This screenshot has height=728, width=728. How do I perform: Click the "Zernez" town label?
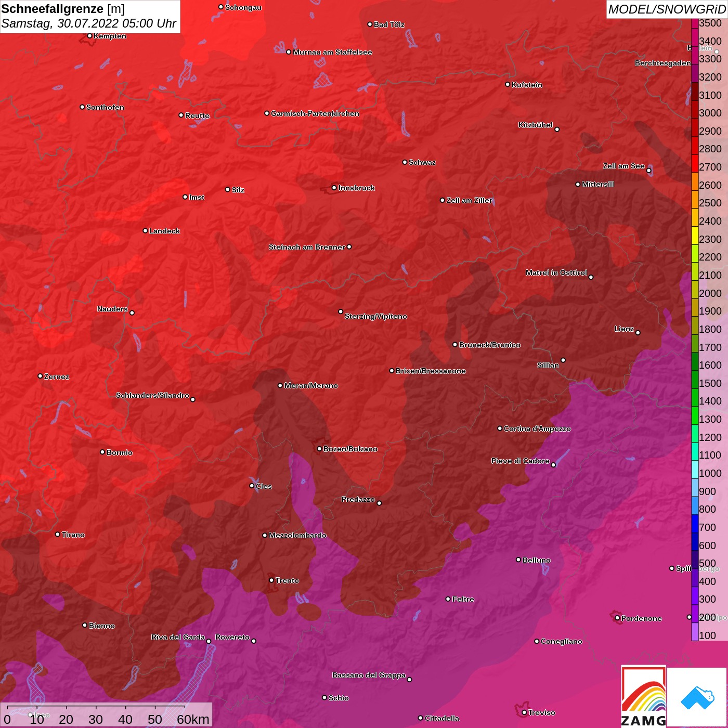click(57, 376)
